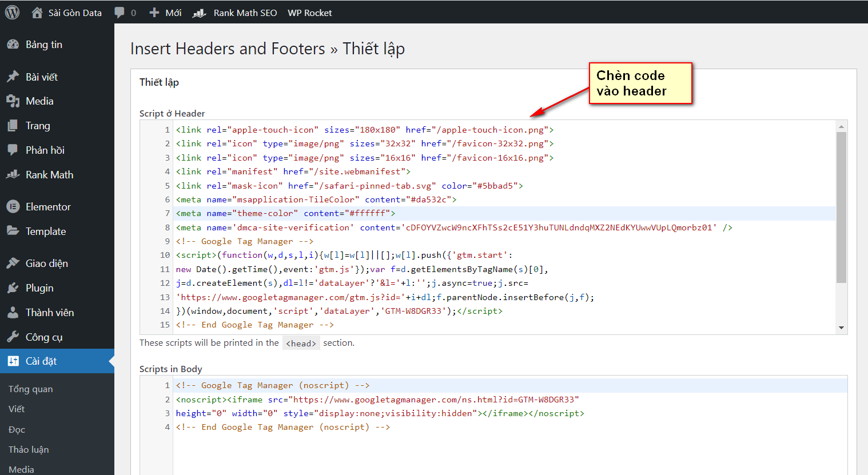The image size is (868, 475).
Task: Click the <head> code tag in helper text
Action: point(301,343)
